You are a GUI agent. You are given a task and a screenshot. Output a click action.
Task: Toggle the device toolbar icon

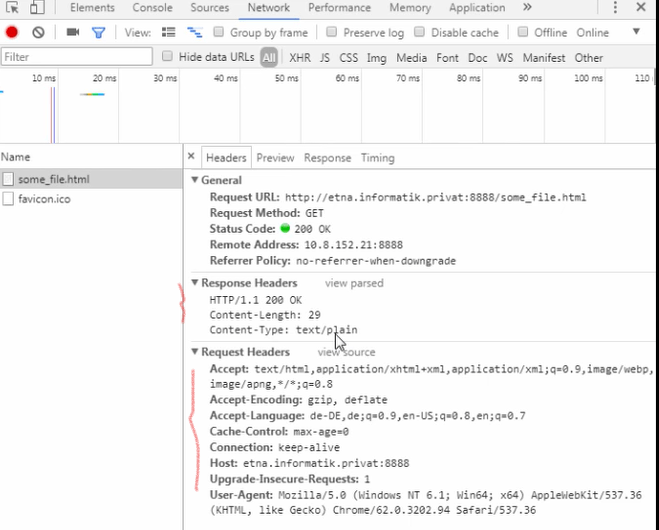[35, 8]
